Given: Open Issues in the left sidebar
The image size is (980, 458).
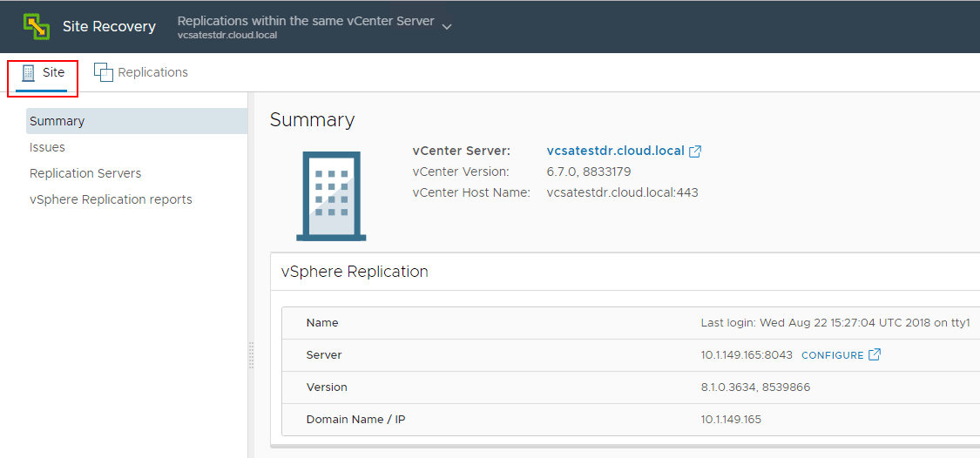Looking at the screenshot, I should [47, 147].
